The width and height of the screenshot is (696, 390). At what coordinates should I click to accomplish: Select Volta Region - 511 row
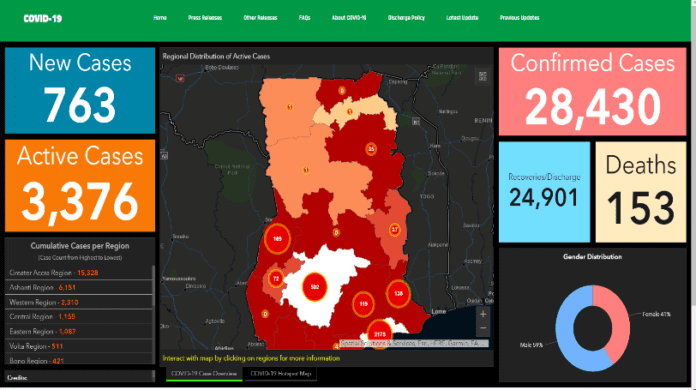click(x=78, y=346)
